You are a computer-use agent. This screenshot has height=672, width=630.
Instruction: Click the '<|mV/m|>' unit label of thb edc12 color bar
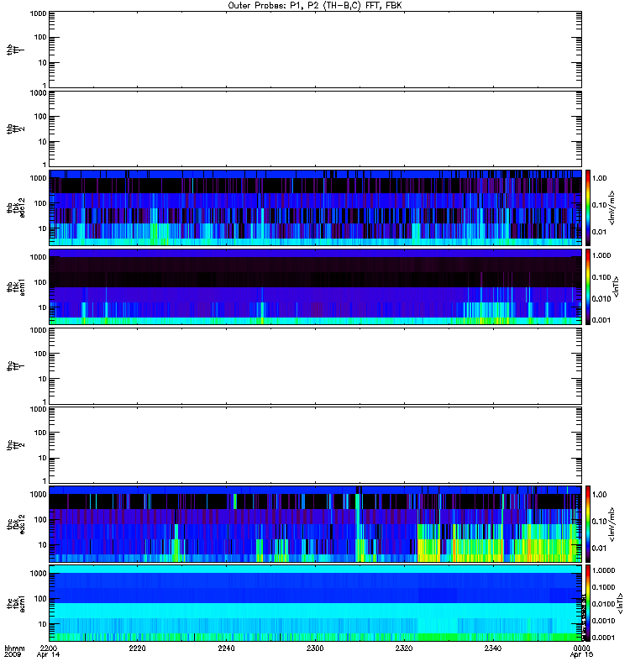(613, 207)
